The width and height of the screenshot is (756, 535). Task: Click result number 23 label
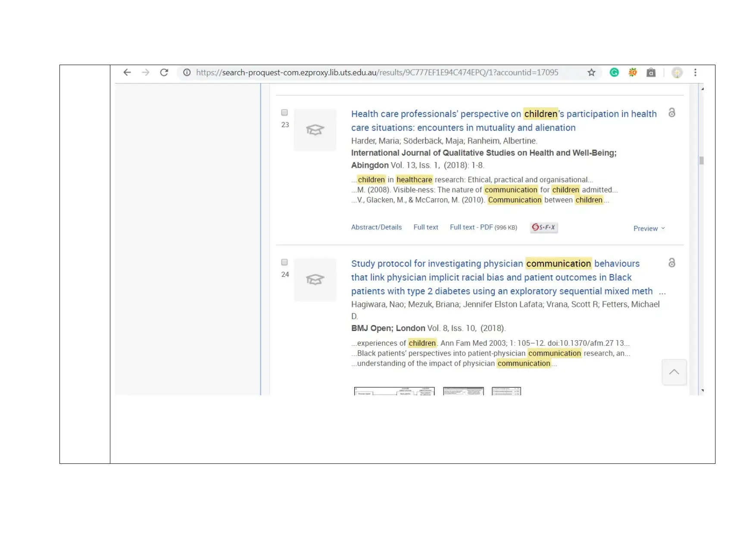(285, 125)
